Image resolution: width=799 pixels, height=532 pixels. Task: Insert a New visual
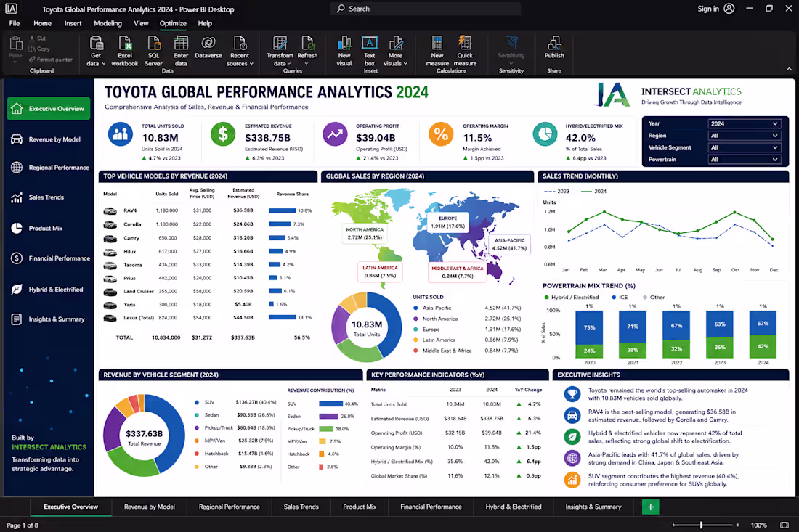(344, 51)
